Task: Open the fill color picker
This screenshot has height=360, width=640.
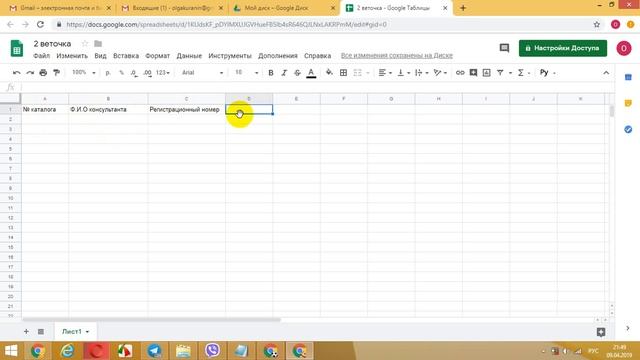Action: (329, 73)
